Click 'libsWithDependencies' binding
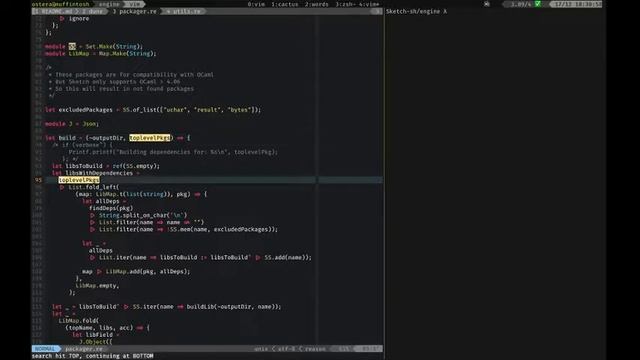Viewport: 640px width, 360px height. (x=99, y=173)
